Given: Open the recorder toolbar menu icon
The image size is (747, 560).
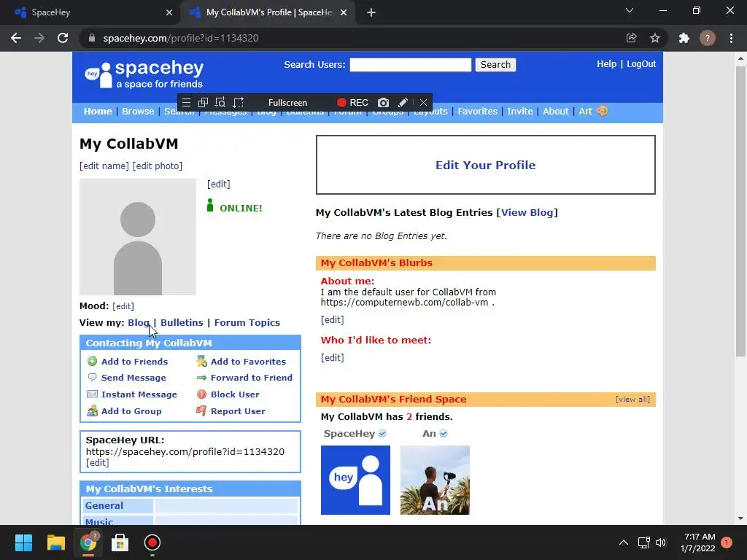Looking at the screenshot, I should point(186,102).
